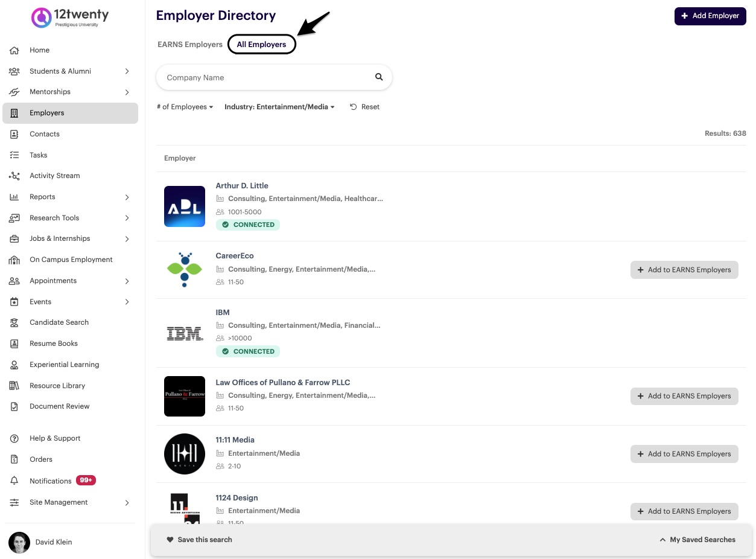The height and width of the screenshot is (559, 756).
Task: Click the Notifications 99+ badge
Action: (86, 481)
